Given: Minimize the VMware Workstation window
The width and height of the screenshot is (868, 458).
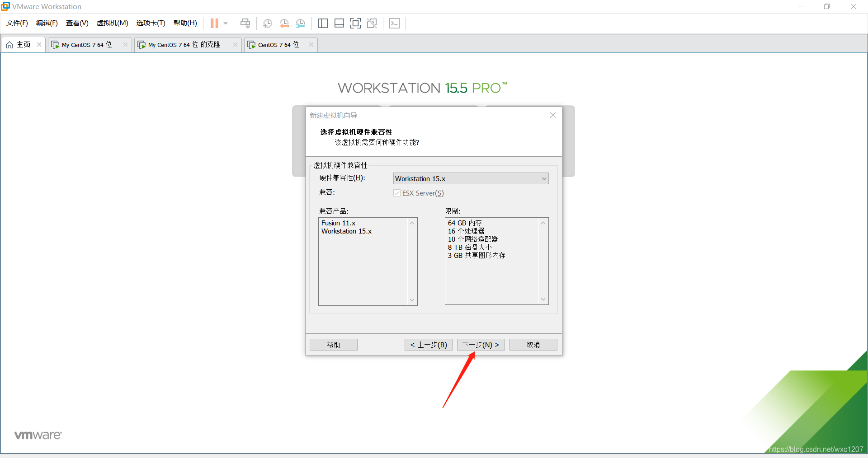Looking at the screenshot, I should click(801, 6).
